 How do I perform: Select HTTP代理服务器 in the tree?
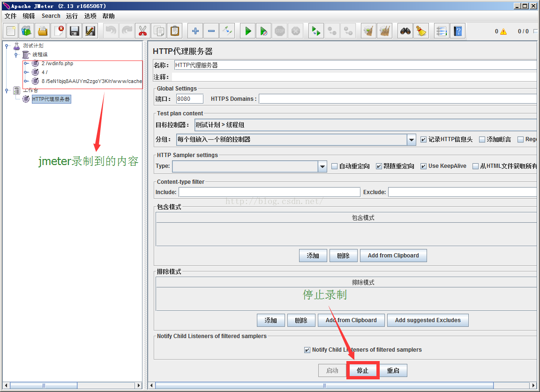coord(51,99)
